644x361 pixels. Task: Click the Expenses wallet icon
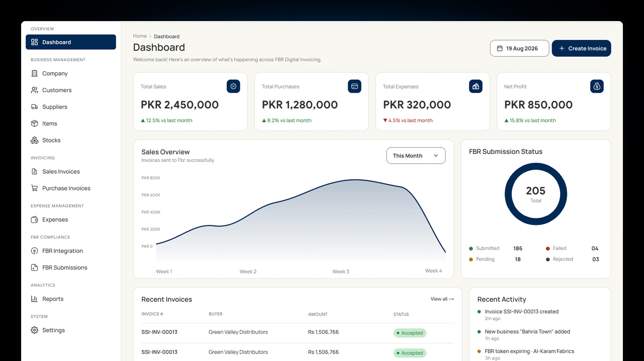[x=35, y=219]
